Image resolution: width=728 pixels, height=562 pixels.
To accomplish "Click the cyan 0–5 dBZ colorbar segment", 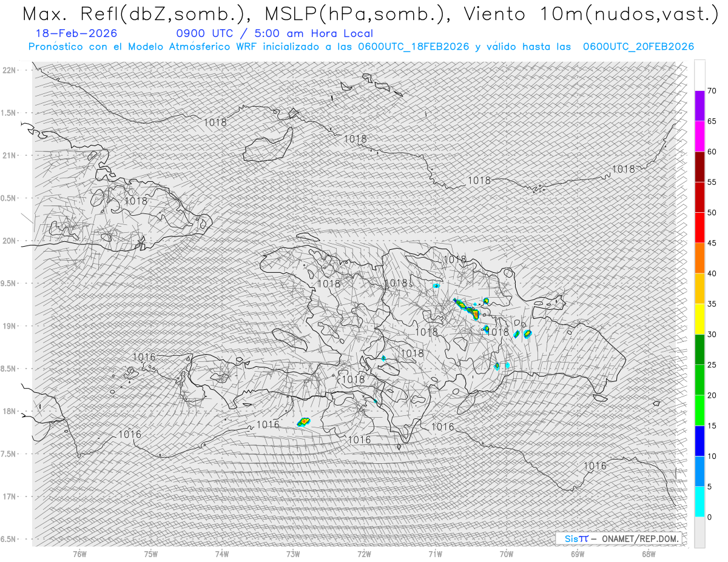I will 699,502.
